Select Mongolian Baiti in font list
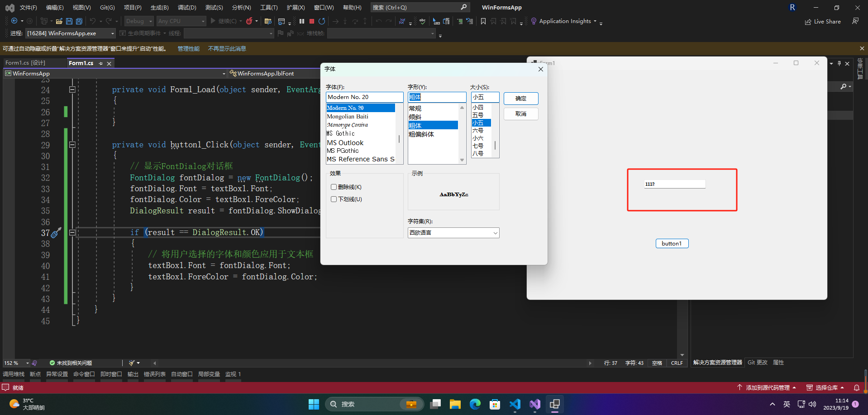The width and height of the screenshot is (868, 415). (x=361, y=117)
